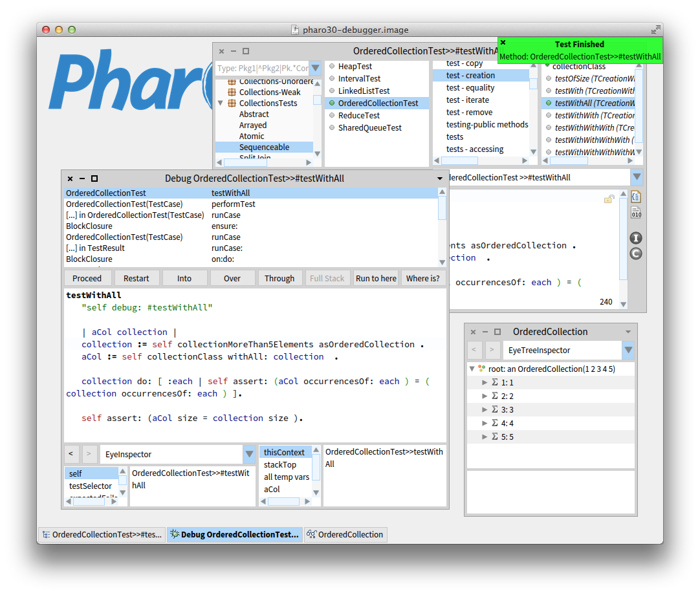The height and width of the screenshot is (595, 700).
Task: Click macOS yellow minimize button
Action: (58, 30)
